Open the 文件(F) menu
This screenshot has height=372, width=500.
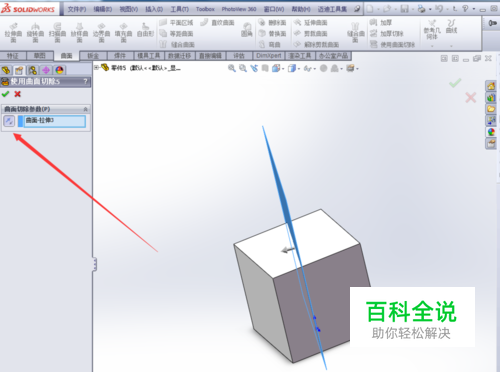[x=77, y=9]
